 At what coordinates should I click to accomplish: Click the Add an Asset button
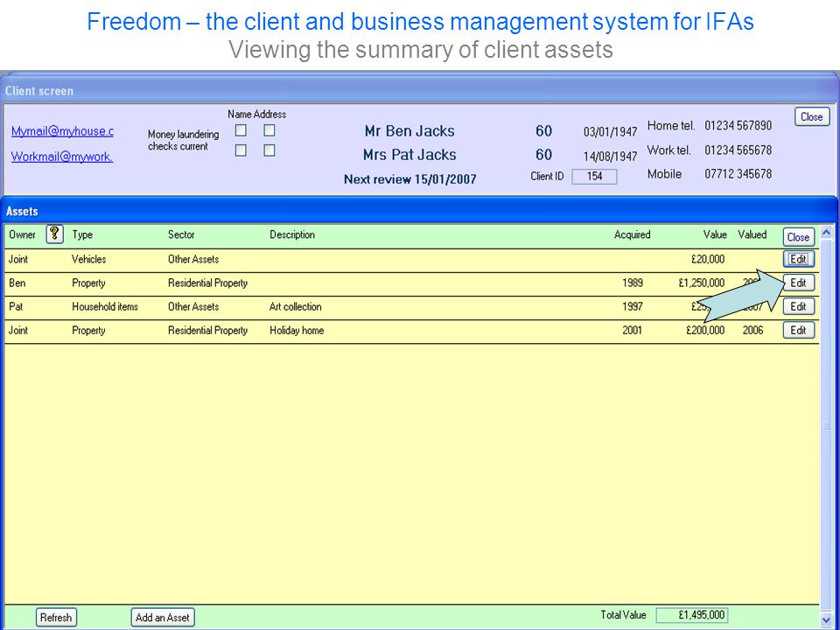163,617
